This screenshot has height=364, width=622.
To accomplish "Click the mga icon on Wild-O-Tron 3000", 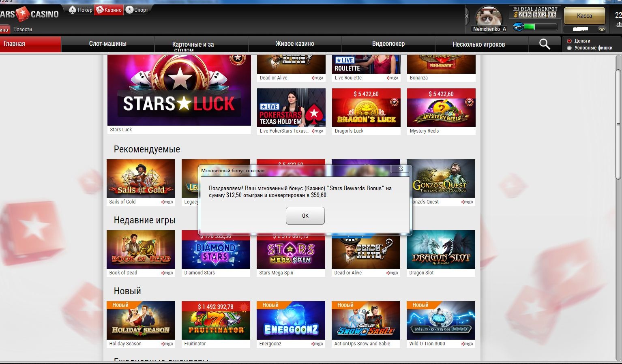I will [x=467, y=344].
